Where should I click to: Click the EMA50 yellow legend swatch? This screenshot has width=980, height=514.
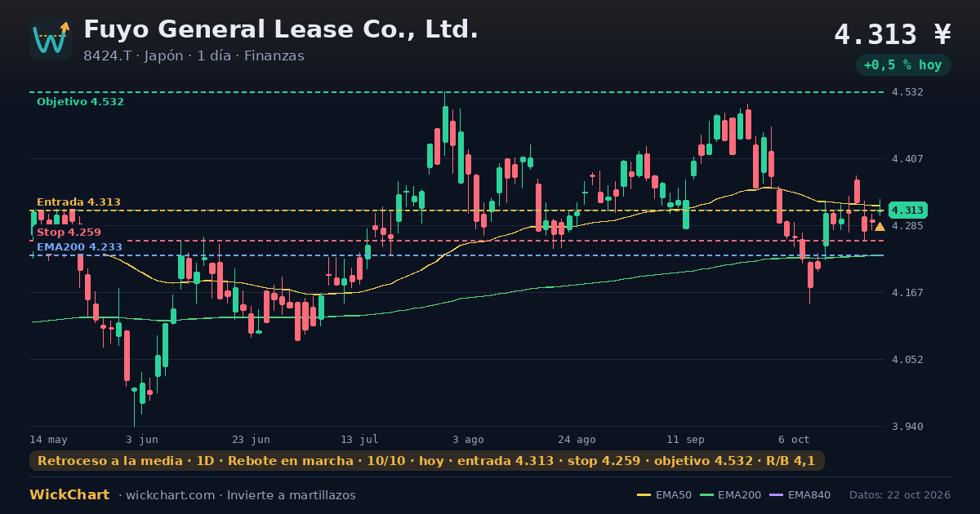point(644,495)
